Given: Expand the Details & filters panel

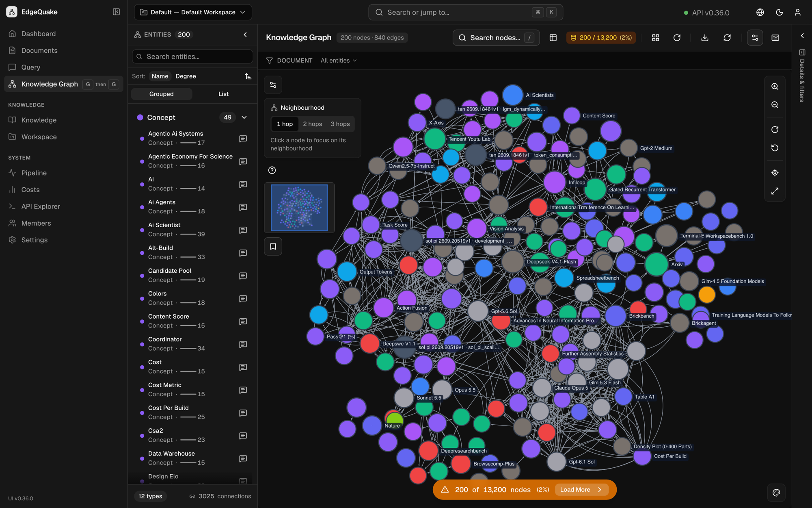Looking at the screenshot, I should pyautogui.click(x=802, y=36).
